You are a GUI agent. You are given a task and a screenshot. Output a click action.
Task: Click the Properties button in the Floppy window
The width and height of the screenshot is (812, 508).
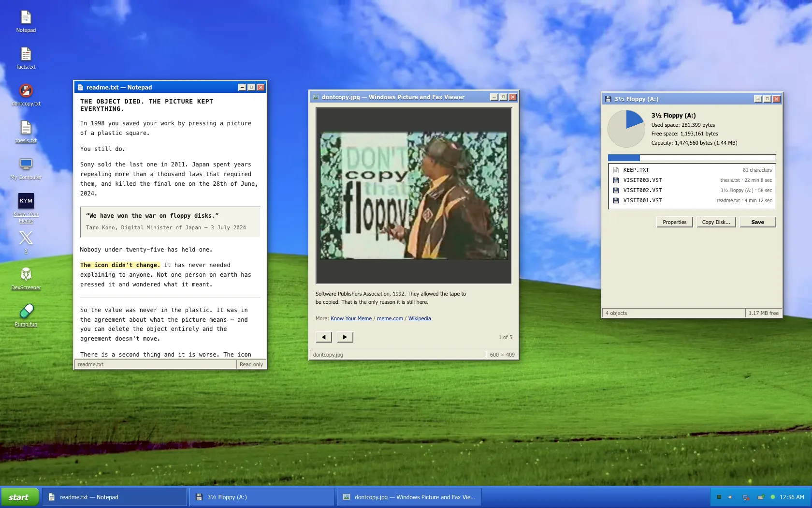click(675, 222)
